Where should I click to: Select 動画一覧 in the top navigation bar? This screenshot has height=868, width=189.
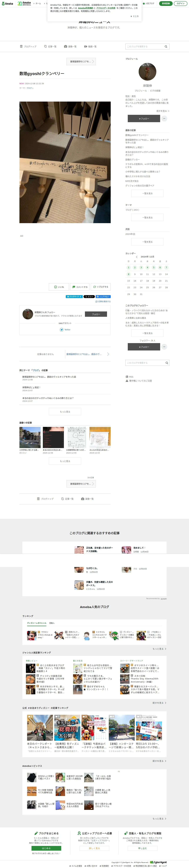coord(90,47)
